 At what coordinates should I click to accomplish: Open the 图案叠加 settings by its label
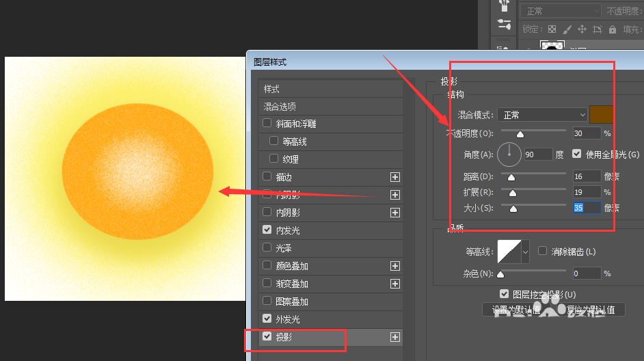click(292, 302)
